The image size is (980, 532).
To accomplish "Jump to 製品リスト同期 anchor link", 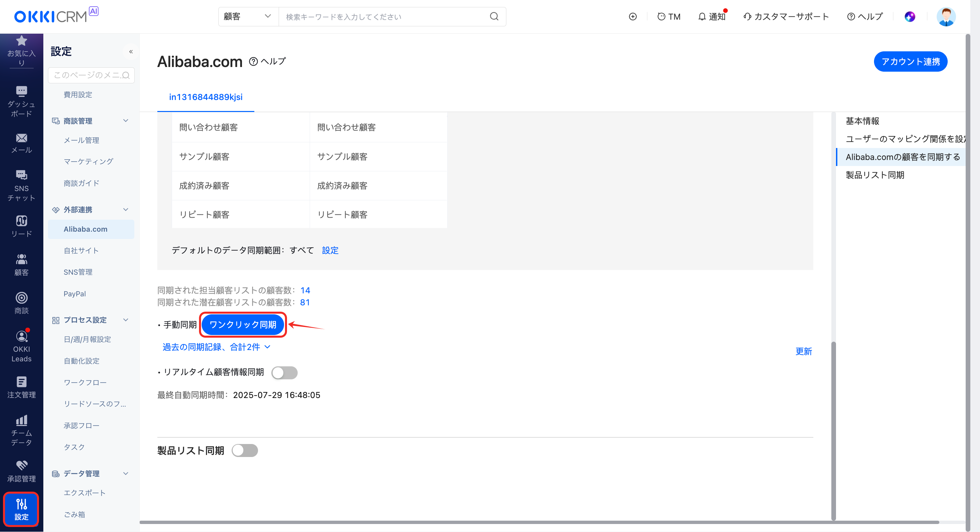I will (875, 175).
